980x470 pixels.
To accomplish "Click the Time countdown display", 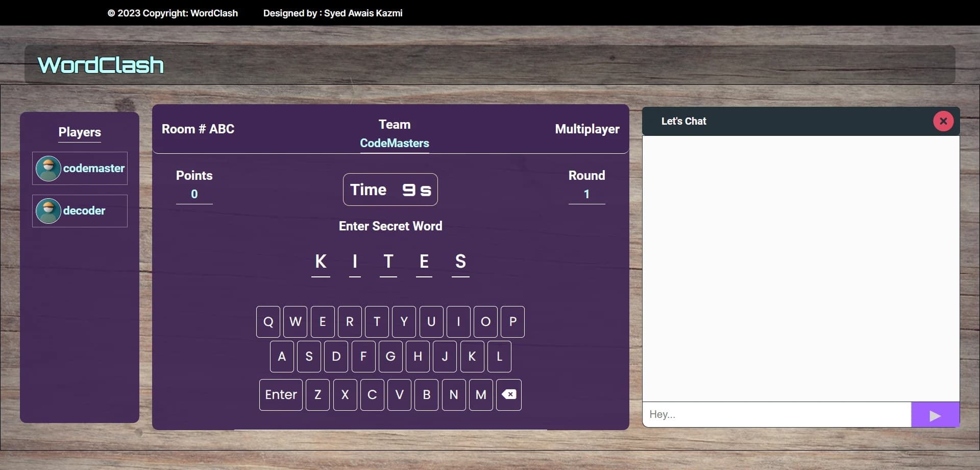I will [390, 190].
